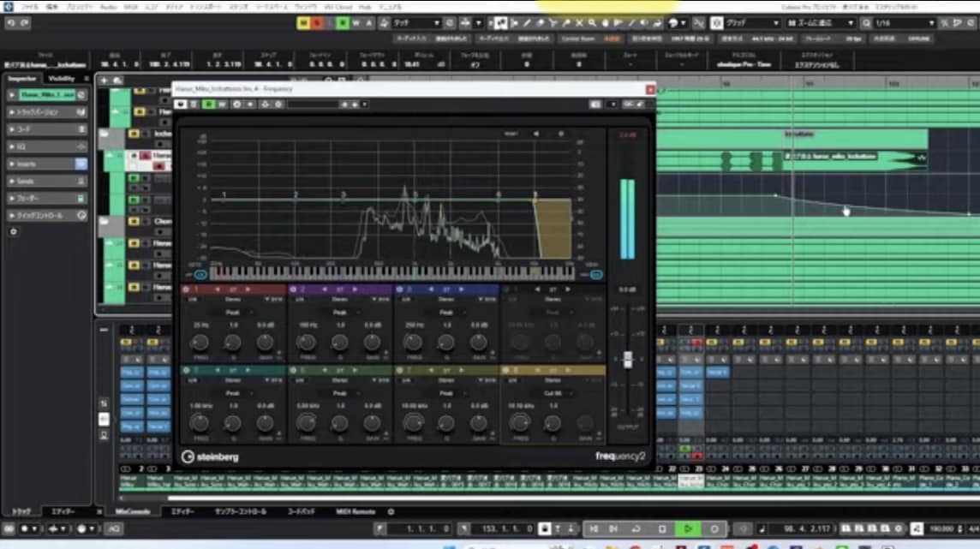The width and height of the screenshot is (980, 549).
Task: Toggle Frequency band 2 on/off
Action: [293, 289]
